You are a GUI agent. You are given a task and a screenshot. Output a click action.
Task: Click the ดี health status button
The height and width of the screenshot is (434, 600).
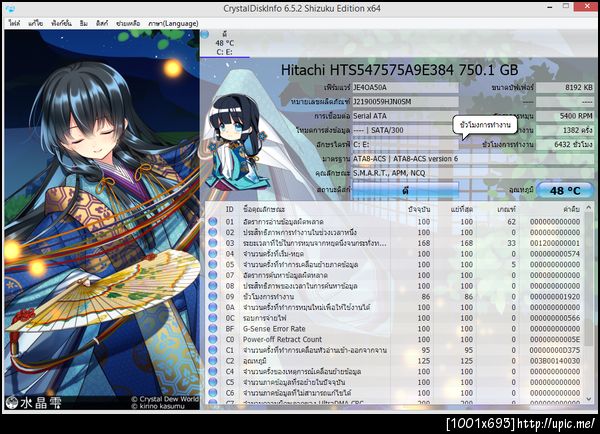pyautogui.click(x=405, y=190)
